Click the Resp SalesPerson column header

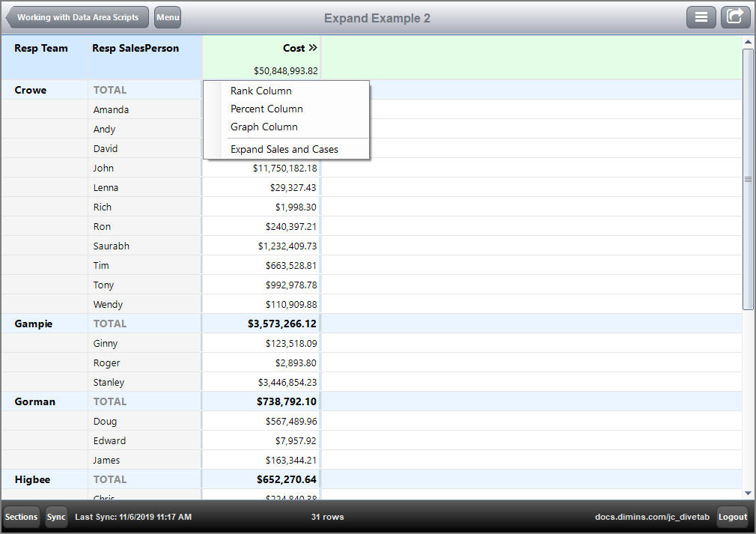pos(135,47)
